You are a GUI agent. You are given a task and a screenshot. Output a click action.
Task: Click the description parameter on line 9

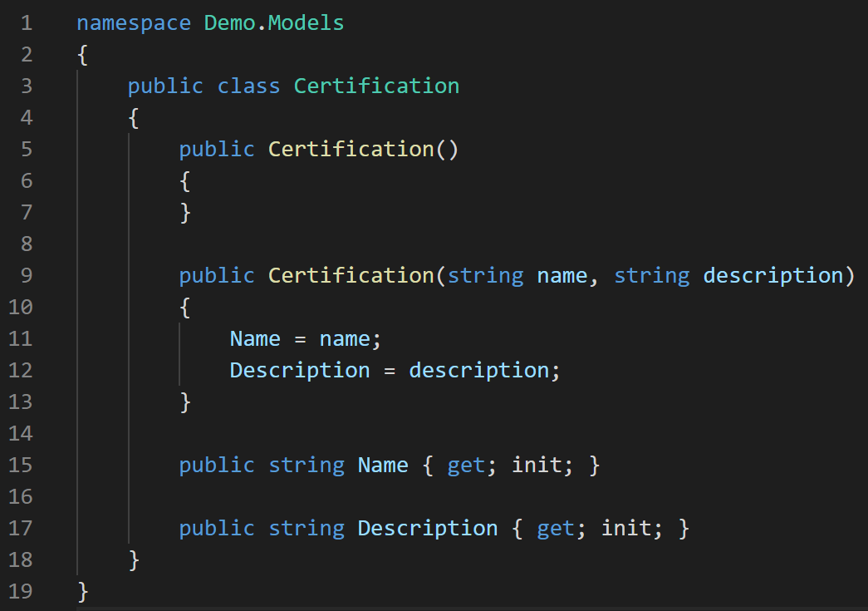pos(772,275)
